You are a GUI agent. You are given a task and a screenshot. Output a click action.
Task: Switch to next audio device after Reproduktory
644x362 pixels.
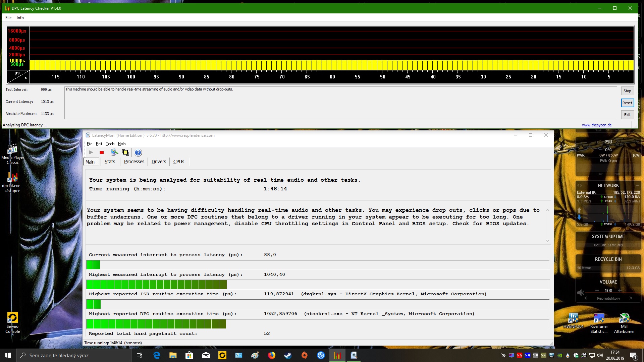coord(631,298)
